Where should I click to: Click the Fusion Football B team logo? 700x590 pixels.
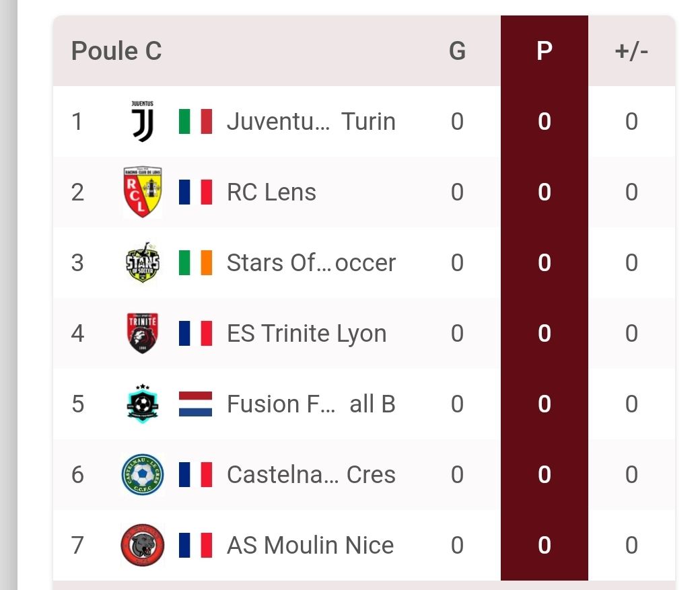point(142,404)
